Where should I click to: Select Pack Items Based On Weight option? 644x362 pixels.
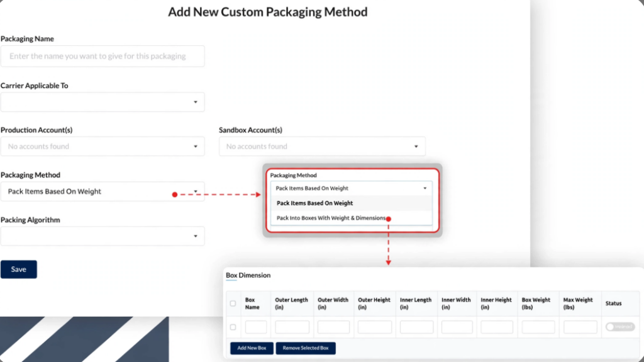coord(351,203)
